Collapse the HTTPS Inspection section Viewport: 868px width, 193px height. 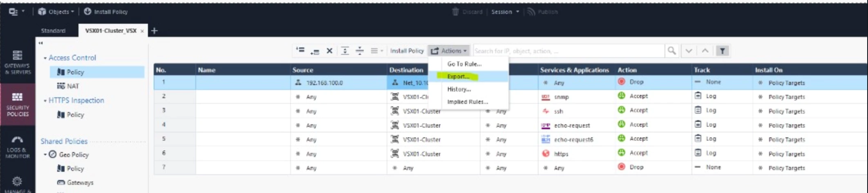point(45,101)
